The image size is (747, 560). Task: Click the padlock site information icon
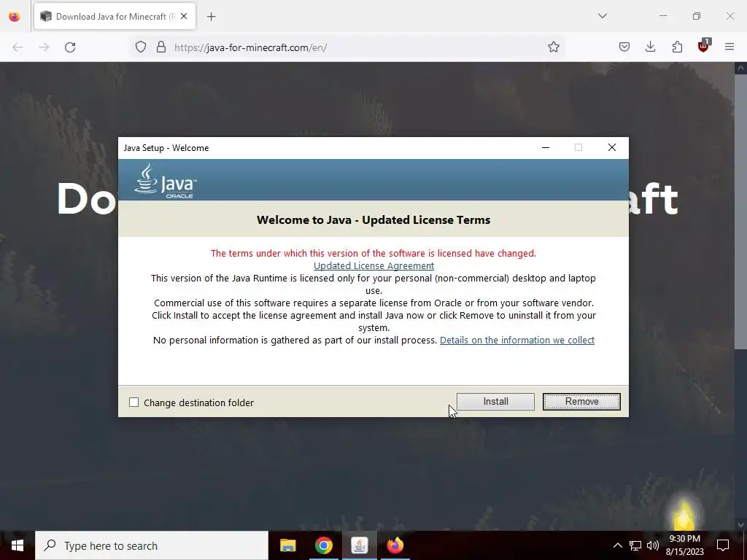tap(161, 47)
